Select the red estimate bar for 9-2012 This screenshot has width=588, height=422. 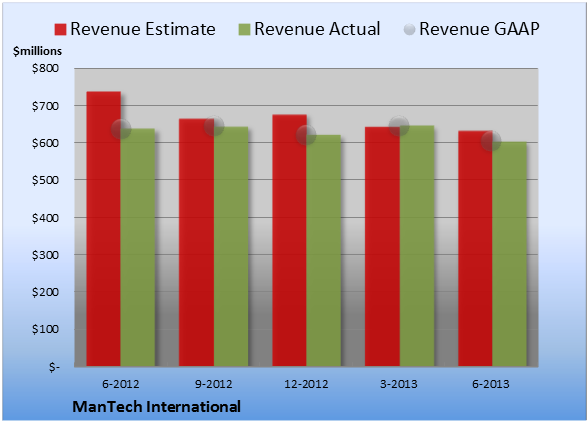(196, 242)
